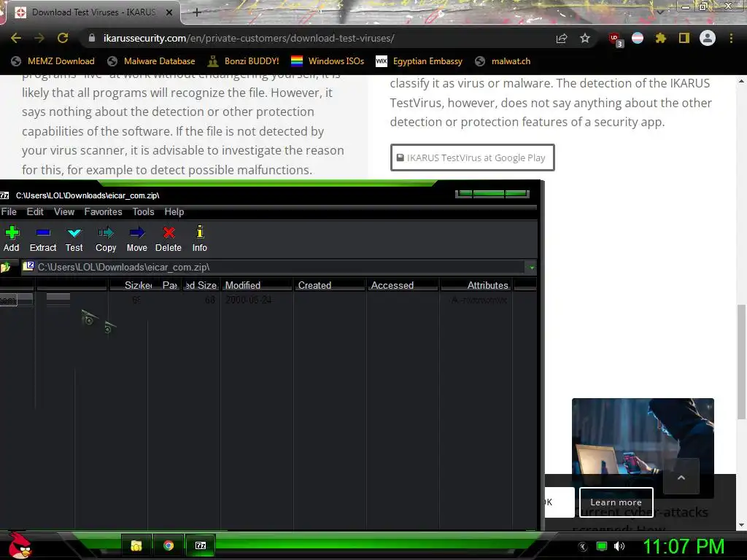Reload the IKARUS page
This screenshot has width=747, height=560.
63,38
